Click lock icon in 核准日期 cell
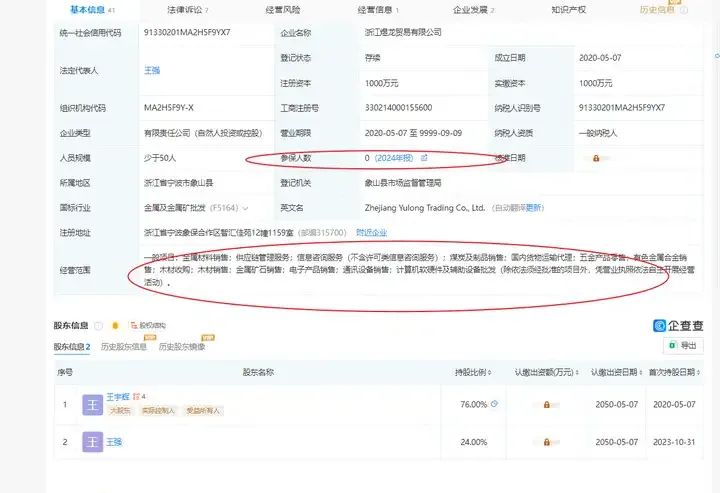Viewport: 720px width, 493px height. 596,158
